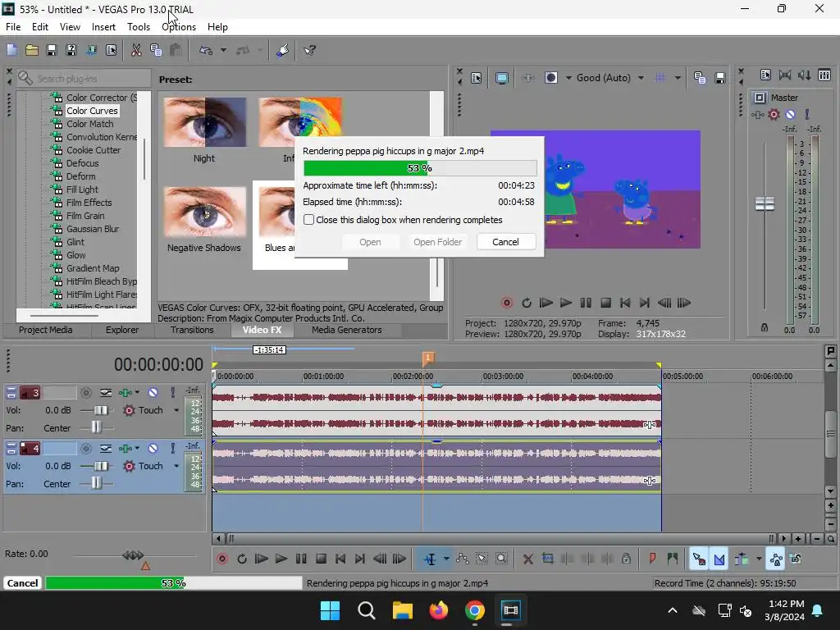840x630 pixels.
Task: Click Insert Marker icon in bottom toolbar
Action: click(652, 559)
